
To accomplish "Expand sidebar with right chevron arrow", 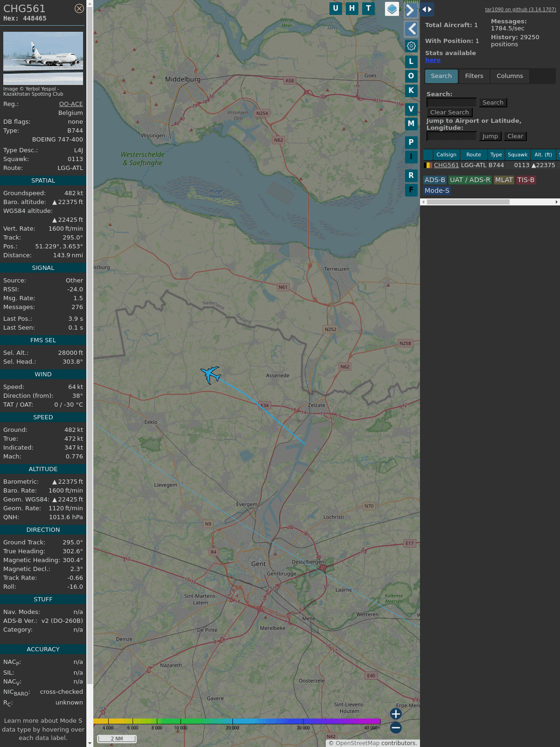I will [410, 10].
